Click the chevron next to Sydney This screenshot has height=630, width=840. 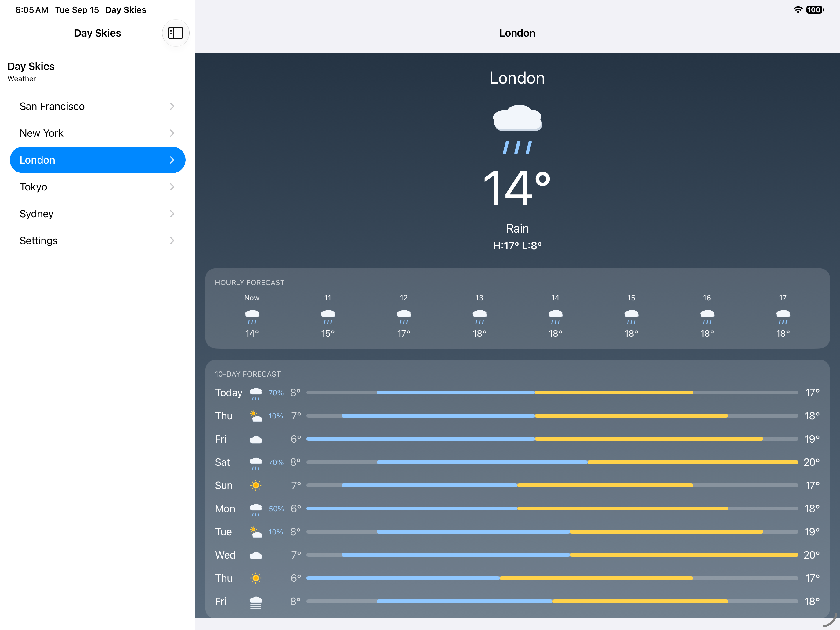click(172, 213)
